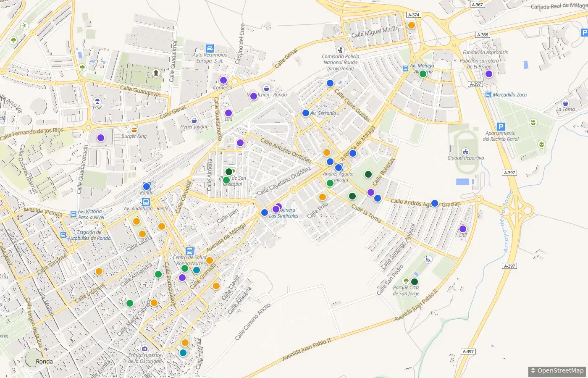This screenshot has width=588, height=378.
Task: Select the Ermita rupestre camera icon
Action: click(x=144, y=349)
